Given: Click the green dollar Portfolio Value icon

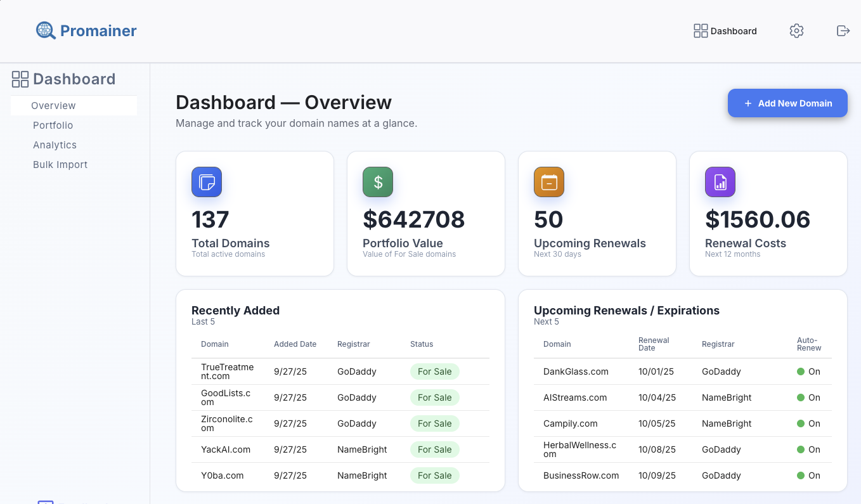Looking at the screenshot, I should coord(378,182).
